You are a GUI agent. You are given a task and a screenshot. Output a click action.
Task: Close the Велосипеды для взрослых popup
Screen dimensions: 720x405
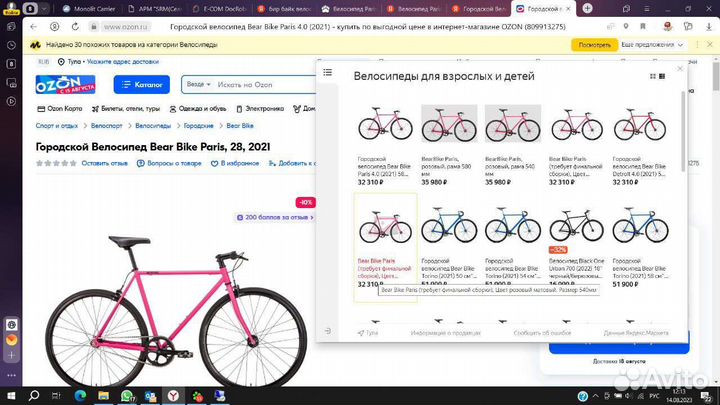[x=680, y=68]
